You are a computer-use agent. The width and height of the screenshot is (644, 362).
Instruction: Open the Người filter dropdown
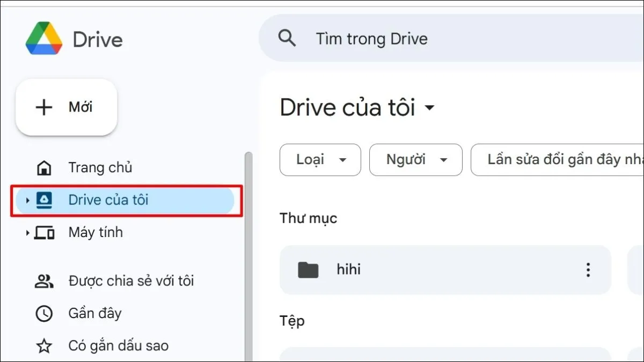[x=415, y=160]
